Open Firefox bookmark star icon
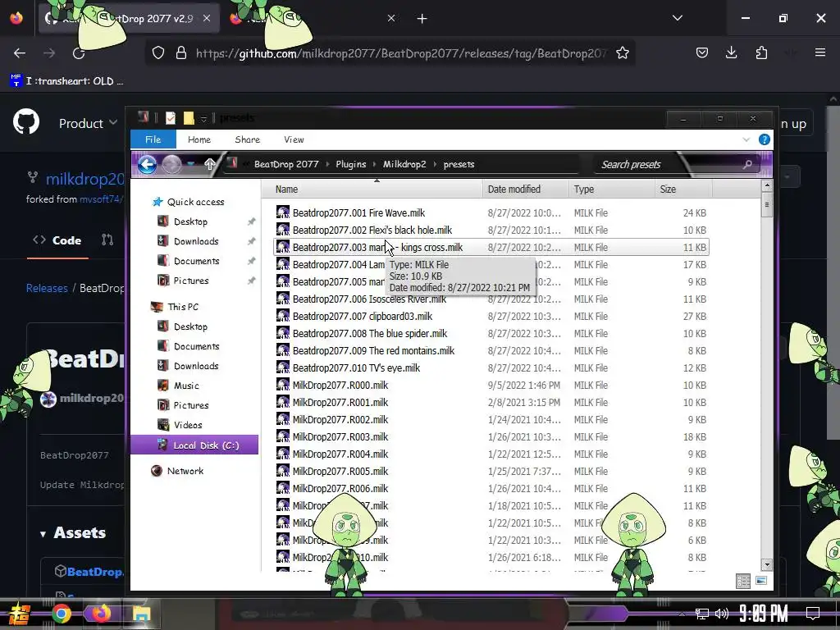The width and height of the screenshot is (840, 630). coord(623,53)
